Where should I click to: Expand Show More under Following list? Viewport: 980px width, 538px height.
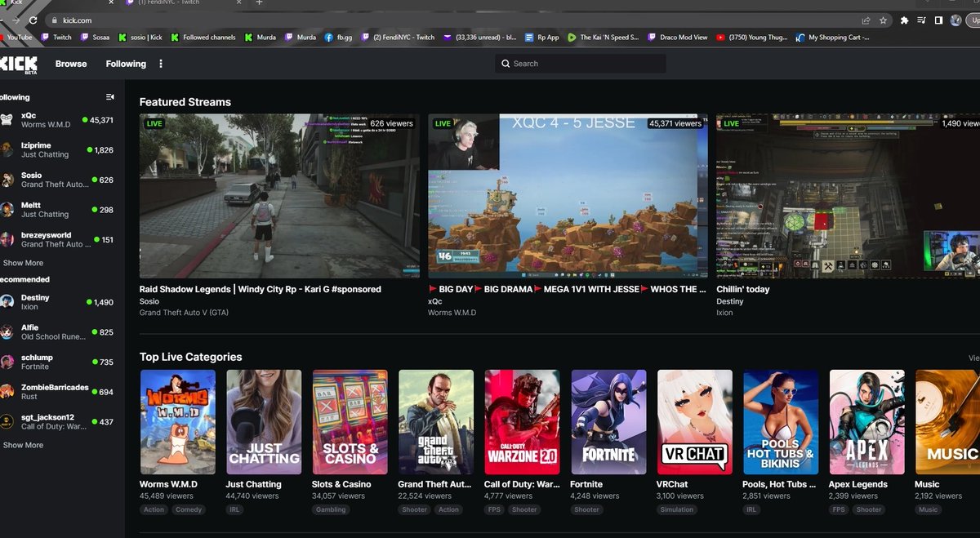click(23, 263)
